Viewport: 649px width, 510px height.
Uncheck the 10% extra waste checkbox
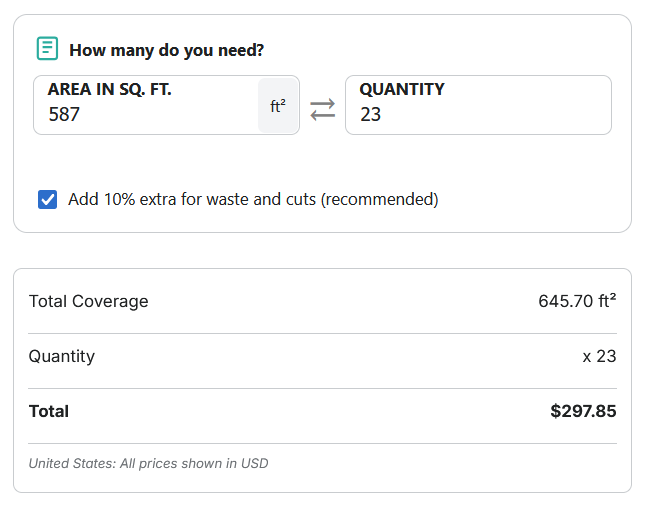click(x=48, y=200)
